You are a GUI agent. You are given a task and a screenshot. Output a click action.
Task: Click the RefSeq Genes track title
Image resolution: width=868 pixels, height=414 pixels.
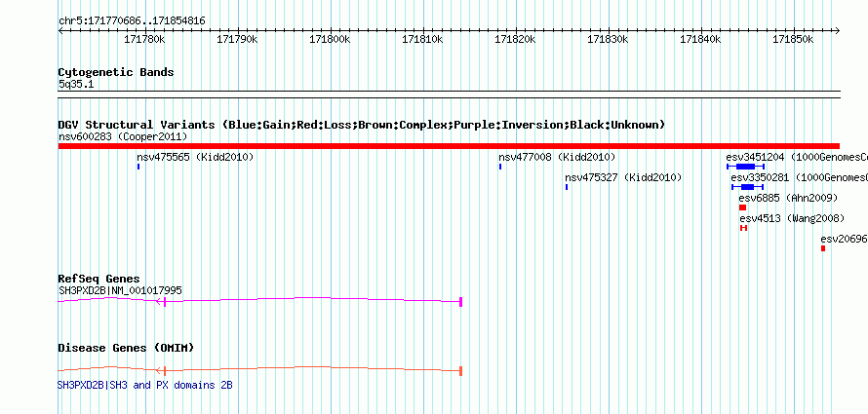tap(99, 279)
